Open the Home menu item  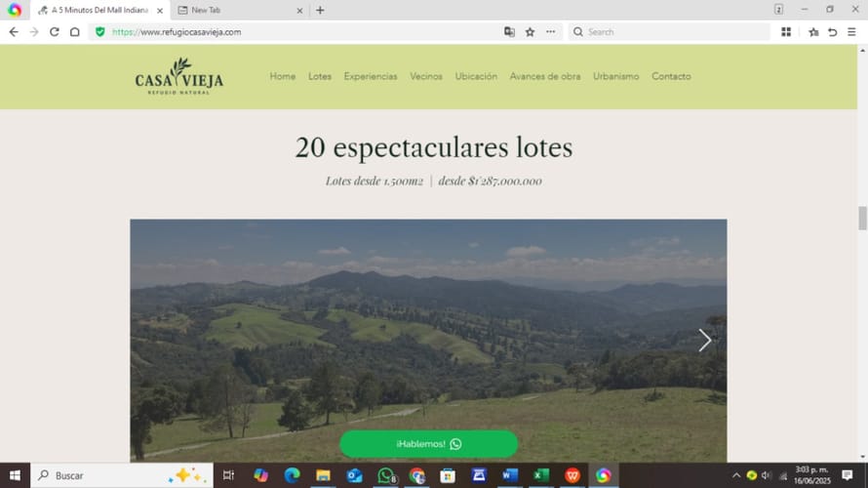click(x=282, y=76)
